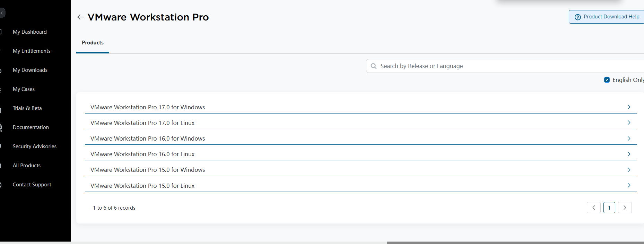Viewport: 644px width, 244px height.
Task: Open VMware Workstation Pro 15.0 for Linux text
Action: pyautogui.click(x=142, y=186)
